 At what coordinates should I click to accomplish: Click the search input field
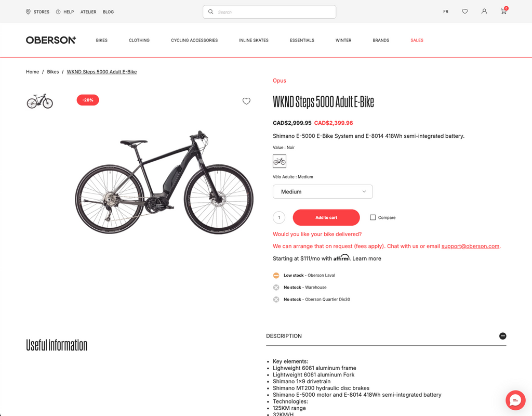click(270, 12)
